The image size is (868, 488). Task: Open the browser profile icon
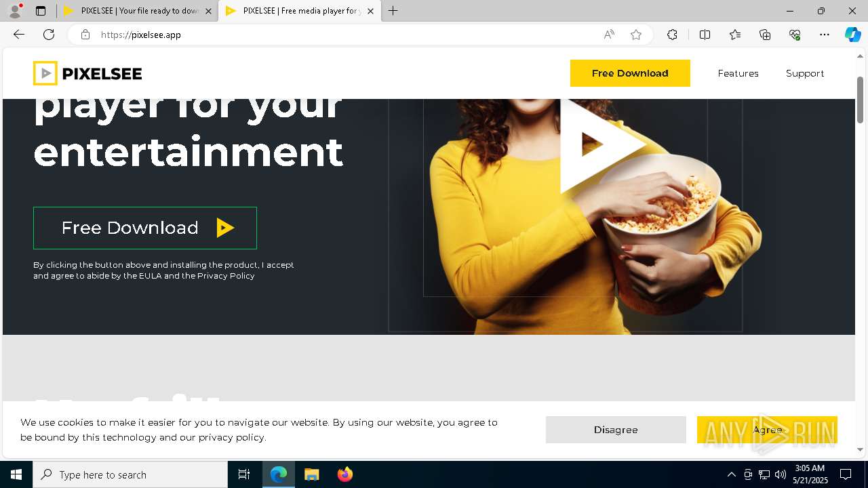tap(15, 11)
